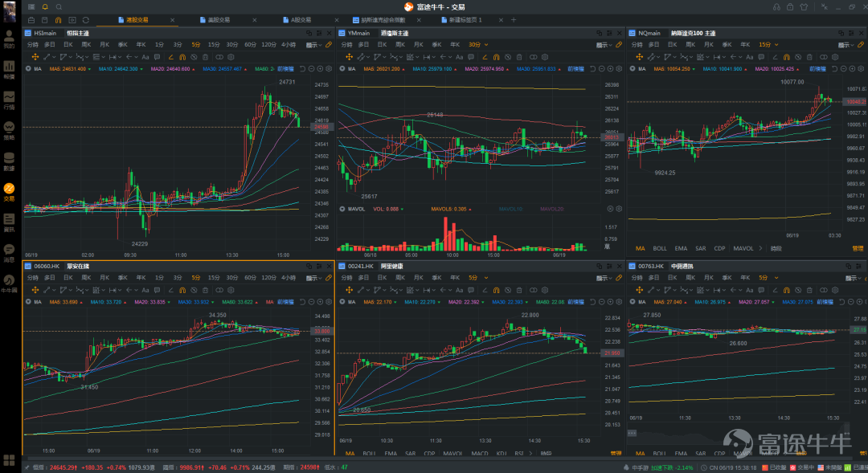Open the grid apps icon at sidebar bottom
The image size is (868, 473).
(9, 460)
